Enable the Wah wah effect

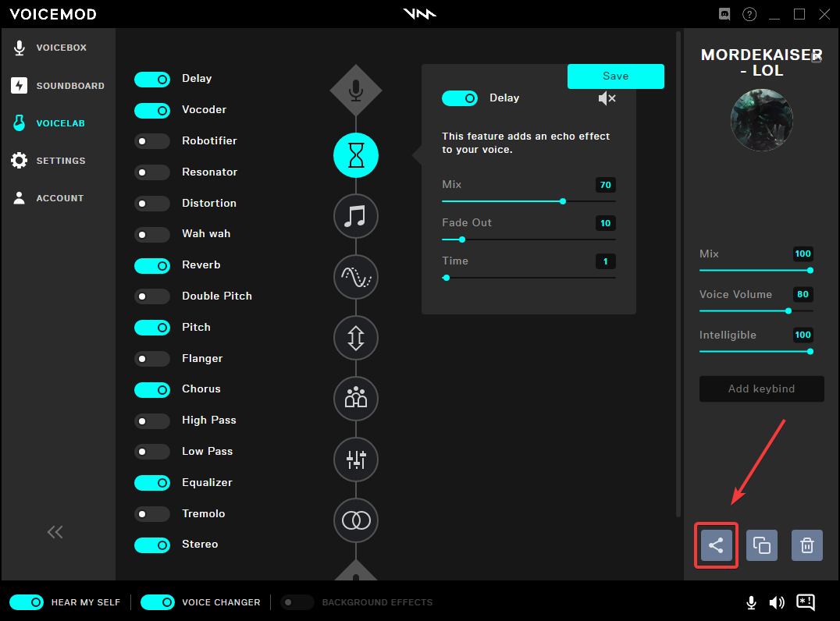pyautogui.click(x=152, y=235)
